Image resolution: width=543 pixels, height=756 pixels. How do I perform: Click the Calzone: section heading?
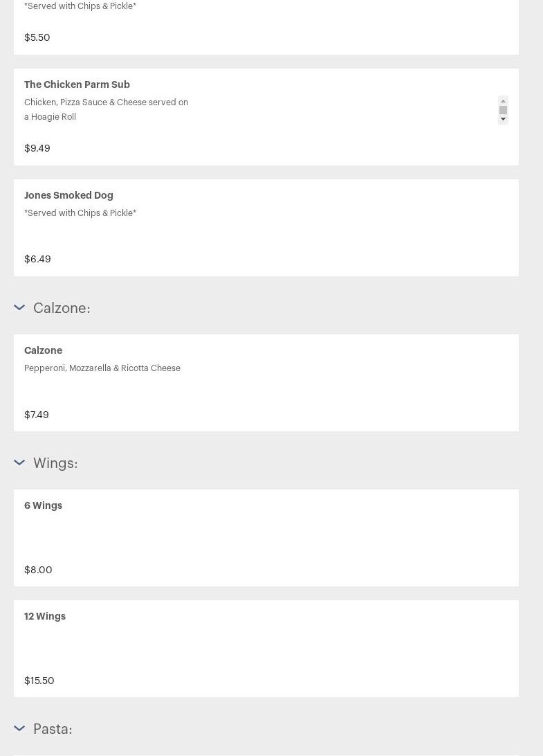tap(62, 307)
